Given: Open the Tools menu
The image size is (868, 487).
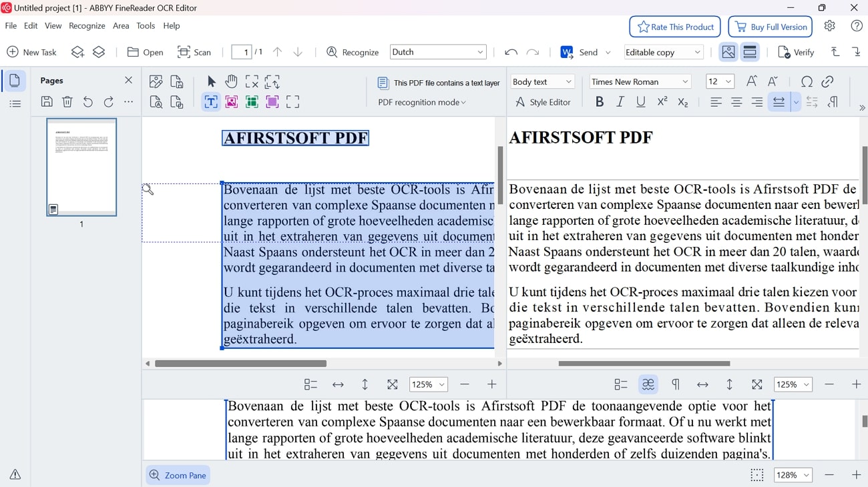Looking at the screenshot, I should pos(146,25).
